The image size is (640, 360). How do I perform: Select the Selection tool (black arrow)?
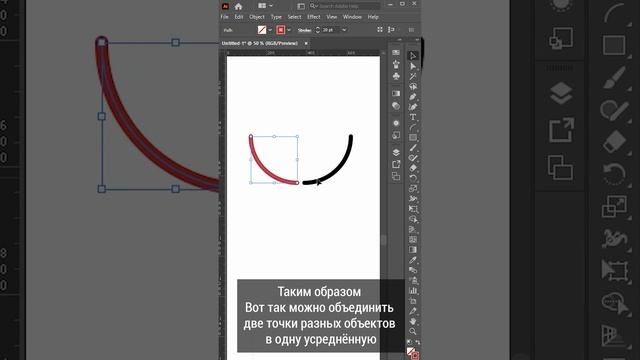413,56
